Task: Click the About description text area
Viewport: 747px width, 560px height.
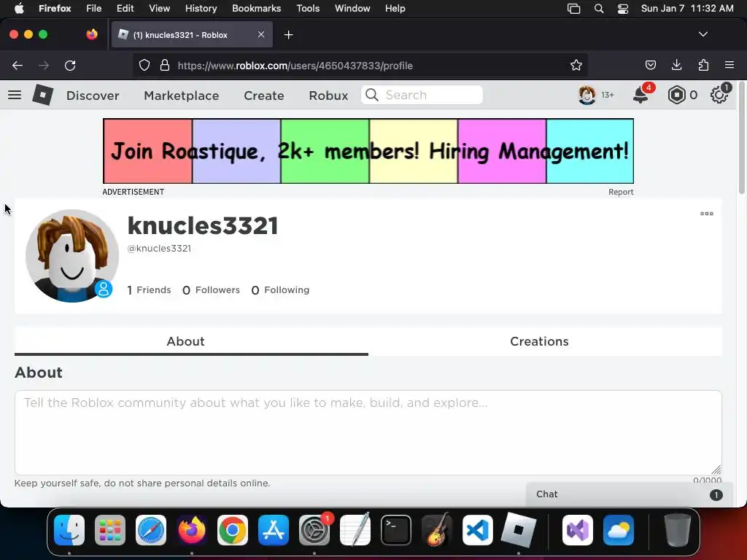Action: tap(368, 432)
